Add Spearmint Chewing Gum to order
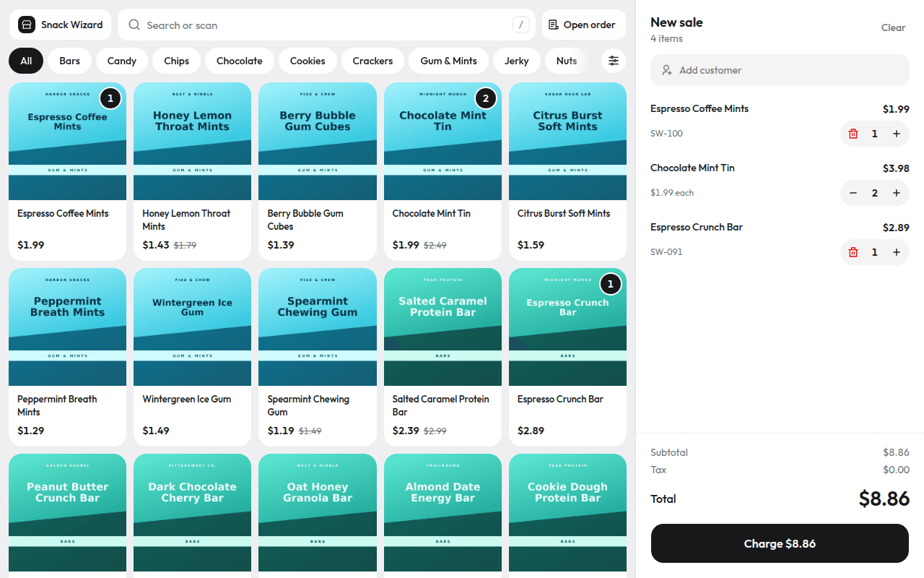Screen dimensions: 924x578 click(318, 357)
